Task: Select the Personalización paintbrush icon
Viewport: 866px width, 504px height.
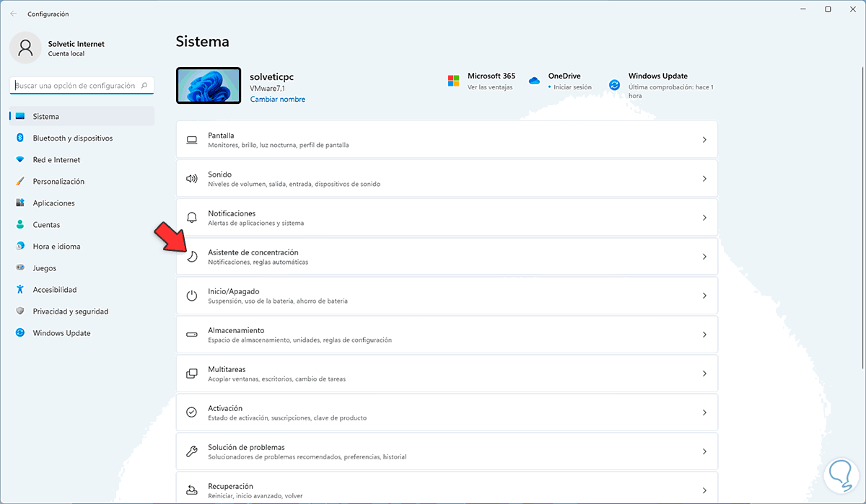Action: click(20, 181)
